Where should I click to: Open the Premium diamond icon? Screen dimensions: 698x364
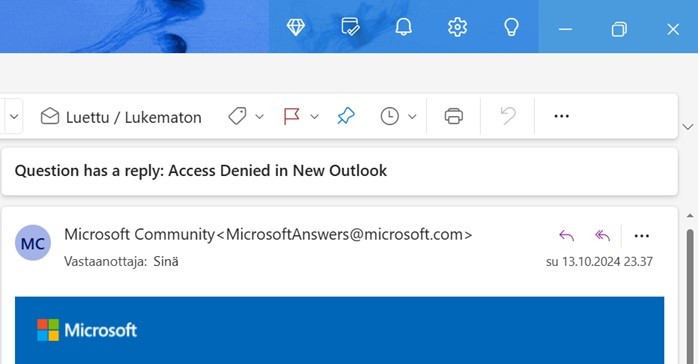[x=296, y=28]
